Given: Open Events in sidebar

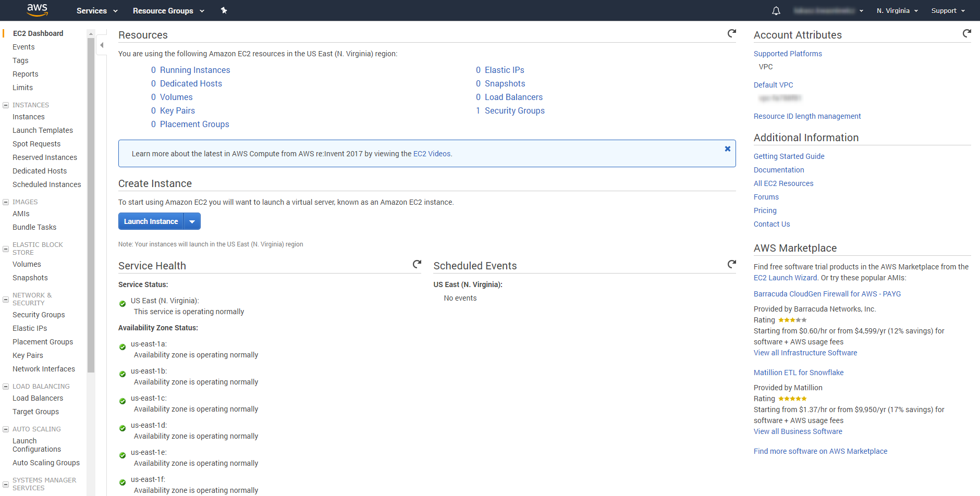Looking at the screenshot, I should tap(23, 47).
